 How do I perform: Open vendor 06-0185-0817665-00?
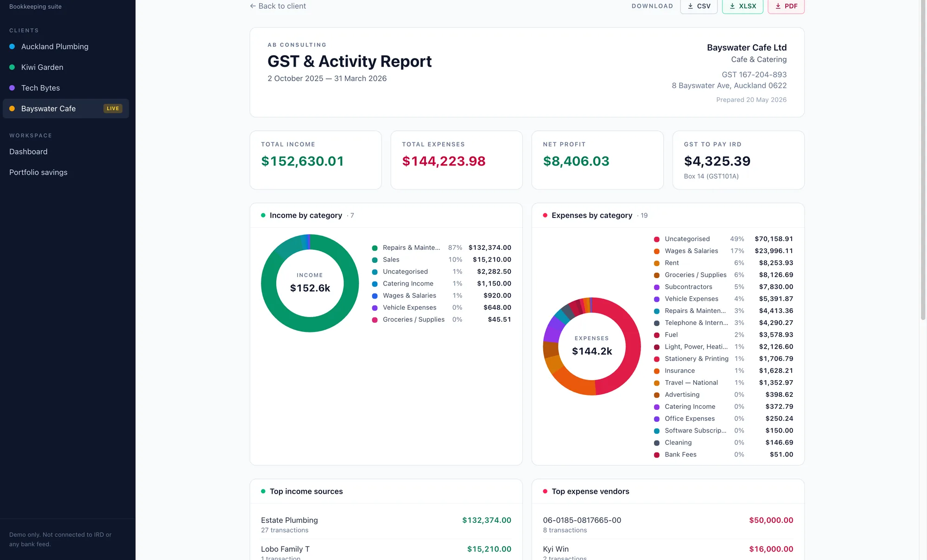pos(668,524)
